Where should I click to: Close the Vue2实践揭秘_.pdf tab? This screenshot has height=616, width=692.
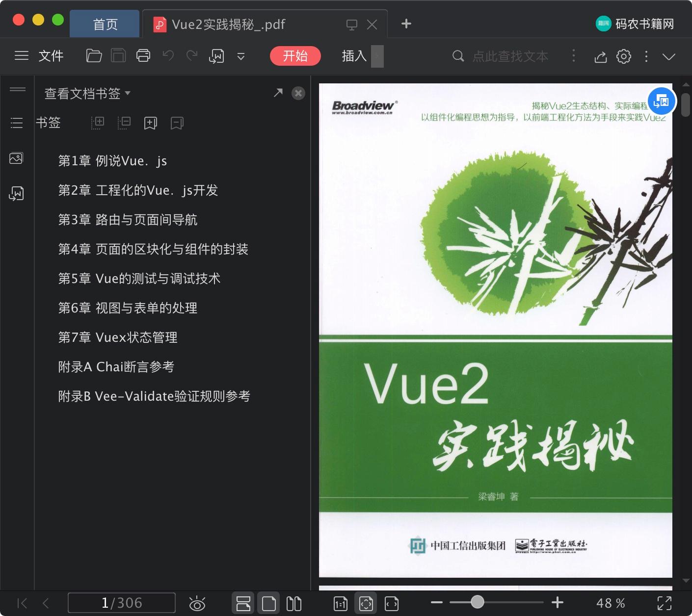[373, 25]
